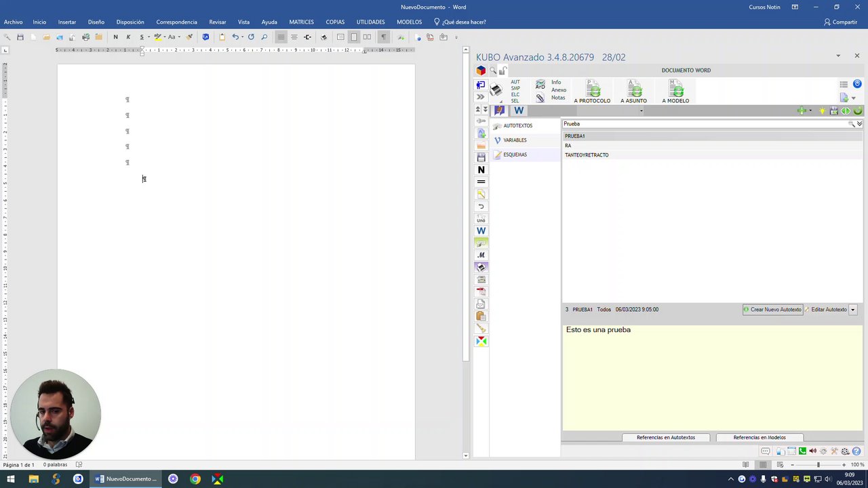Click the padlock icon in KUBO panel
Viewport: 868px width, 488px height.
[x=502, y=70]
